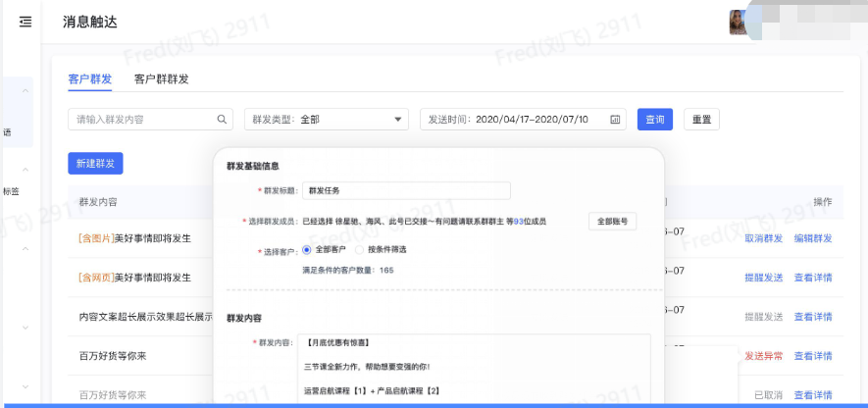This screenshot has height=408, width=868.
Task: Click the user avatar in the top bar
Action: 740,22
